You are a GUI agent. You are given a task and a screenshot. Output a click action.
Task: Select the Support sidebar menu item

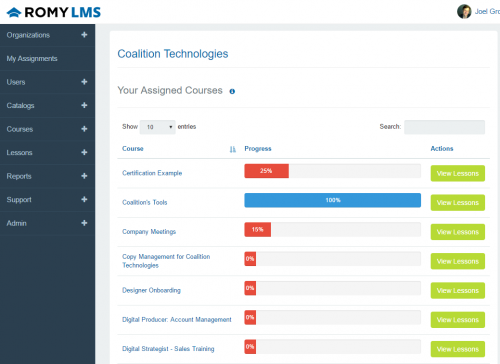(x=47, y=200)
